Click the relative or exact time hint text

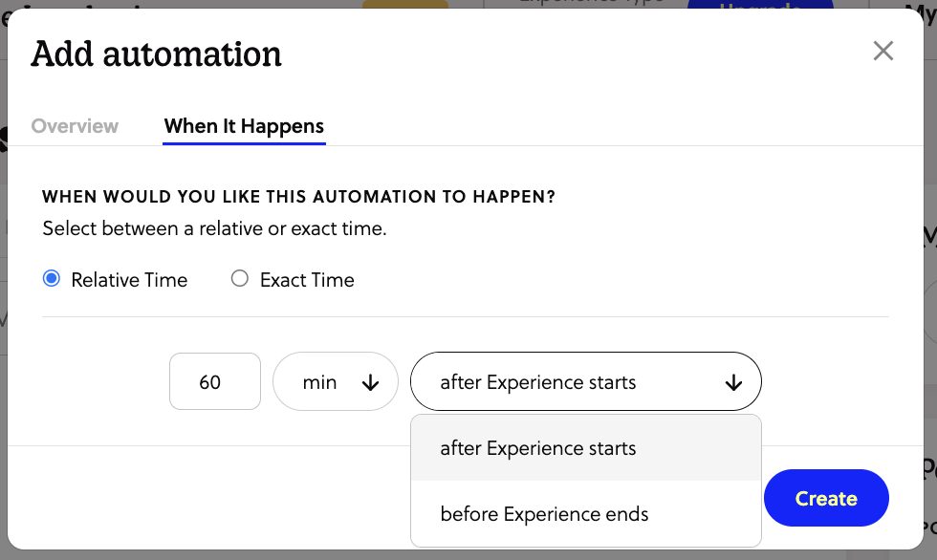(x=214, y=228)
